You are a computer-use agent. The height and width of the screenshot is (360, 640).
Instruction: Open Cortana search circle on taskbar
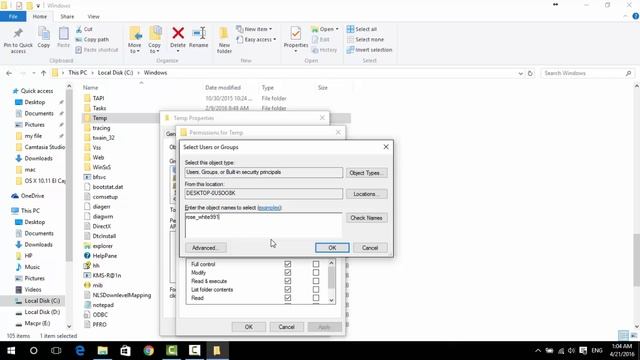pos(33,351)
